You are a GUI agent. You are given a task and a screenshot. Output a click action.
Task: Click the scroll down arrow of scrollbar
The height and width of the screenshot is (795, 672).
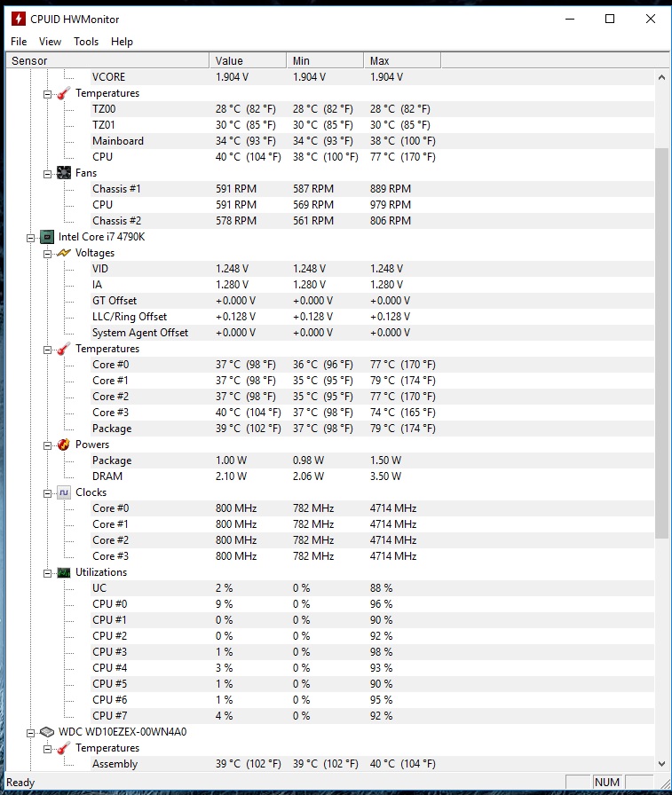pyautogui.click(x=661, y=763)
